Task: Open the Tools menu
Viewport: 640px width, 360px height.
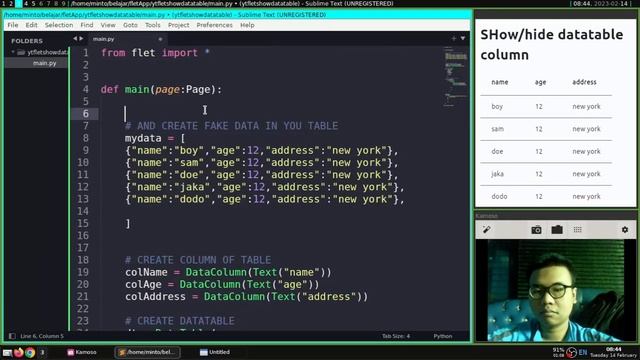Action: coord(153,25)
